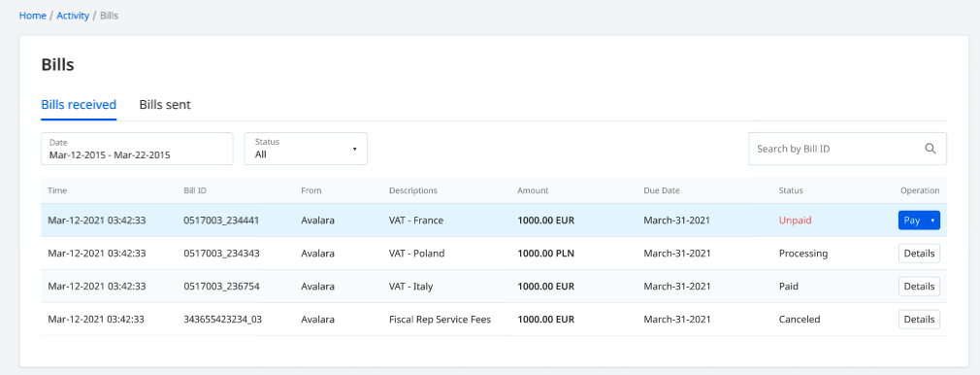Select bill ID 343655423234_03

coord(222,320)
